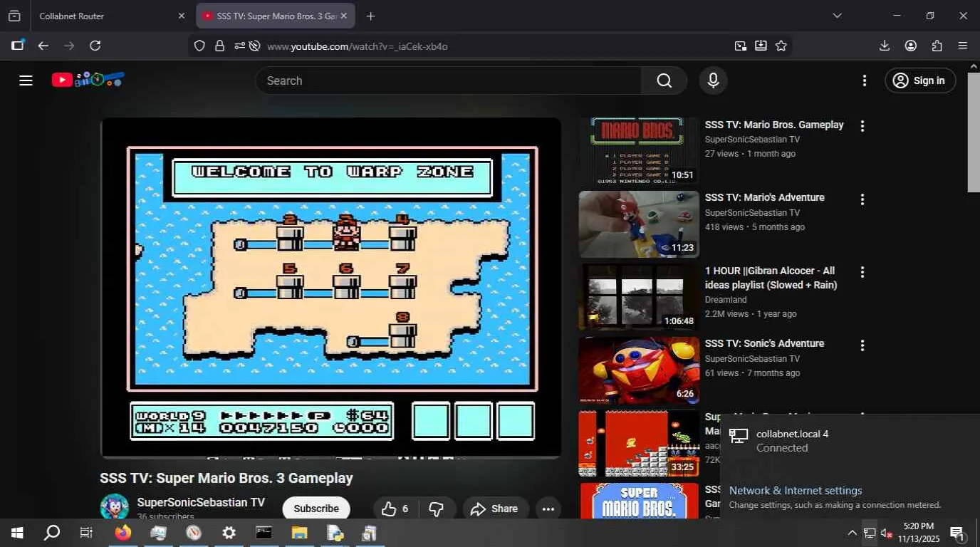Select the collabnet.local 4 network entry

(850, 441)
